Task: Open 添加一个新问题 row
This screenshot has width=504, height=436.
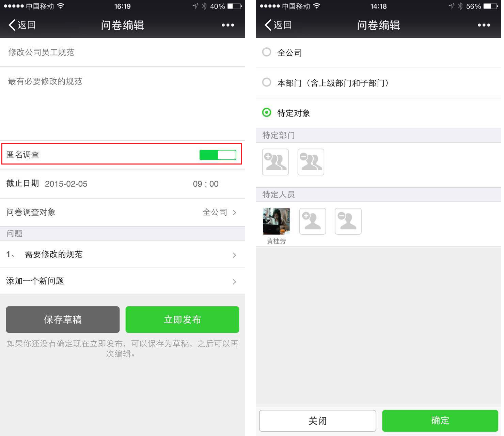Action: [123, 281]
